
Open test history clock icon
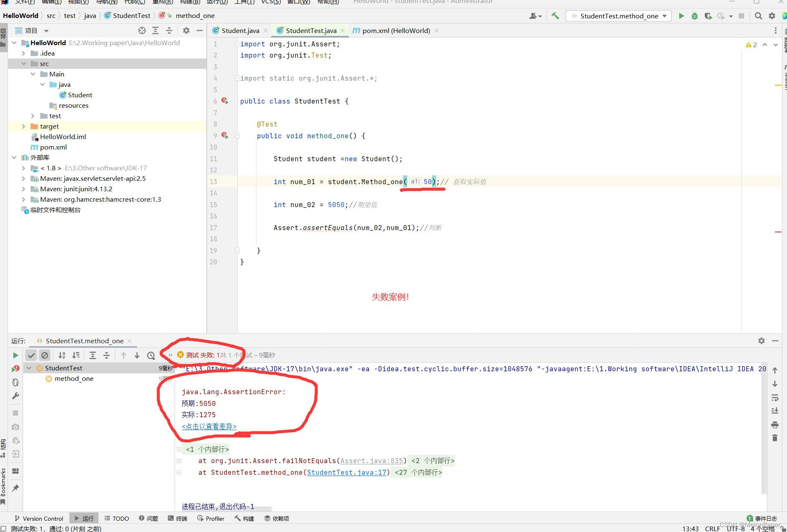[151, 355]
